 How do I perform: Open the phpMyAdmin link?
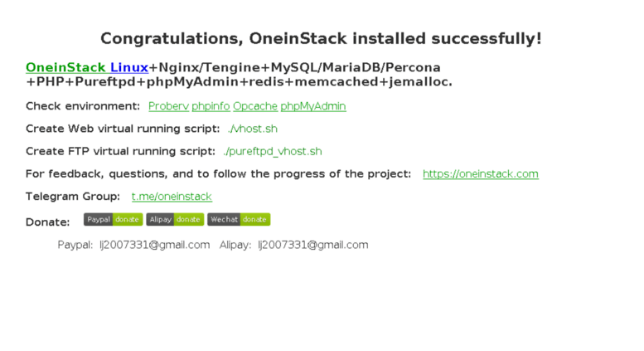tap(312, 106)
